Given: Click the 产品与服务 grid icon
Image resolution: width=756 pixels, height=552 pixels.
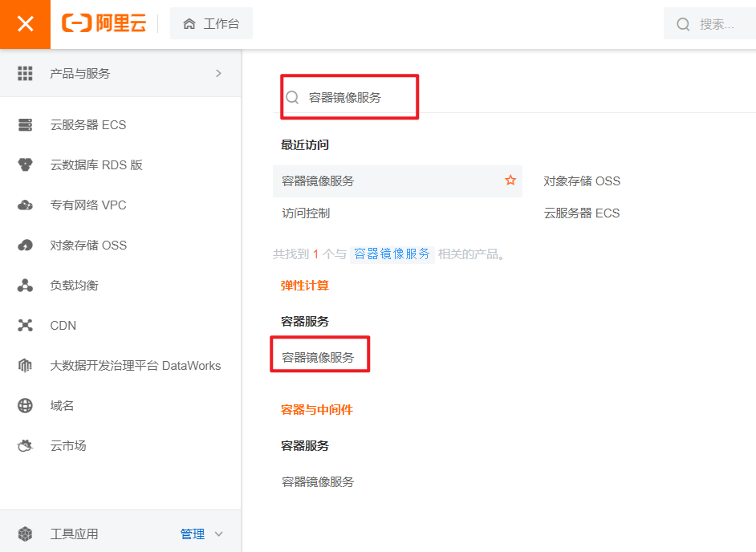Looking at the screenshot, I should (x=25, y=73).
